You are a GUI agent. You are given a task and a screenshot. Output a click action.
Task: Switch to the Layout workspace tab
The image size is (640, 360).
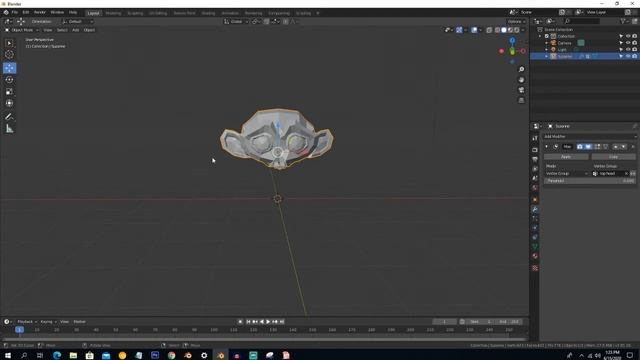pyautogui.click(x=93, y=13)
